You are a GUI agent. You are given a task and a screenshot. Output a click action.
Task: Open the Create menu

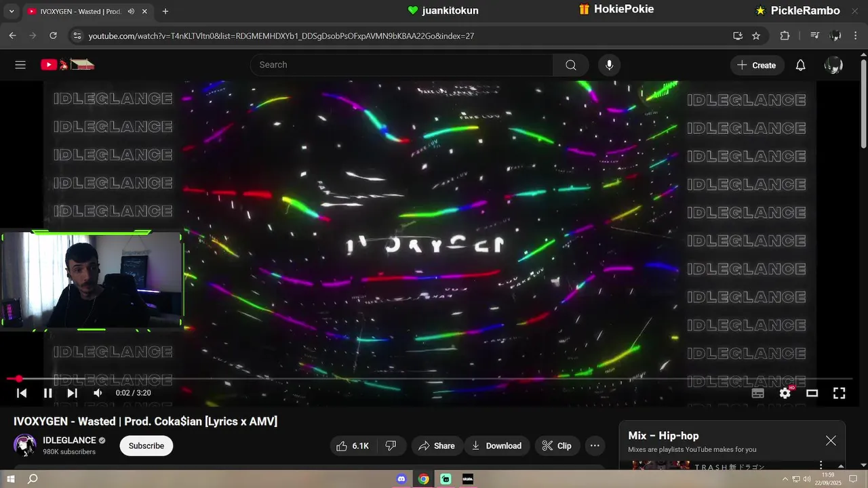click(757, 65)
